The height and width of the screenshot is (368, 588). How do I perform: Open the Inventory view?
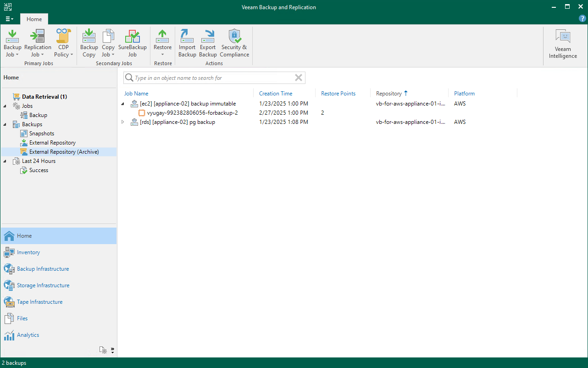tap(59, 252)
